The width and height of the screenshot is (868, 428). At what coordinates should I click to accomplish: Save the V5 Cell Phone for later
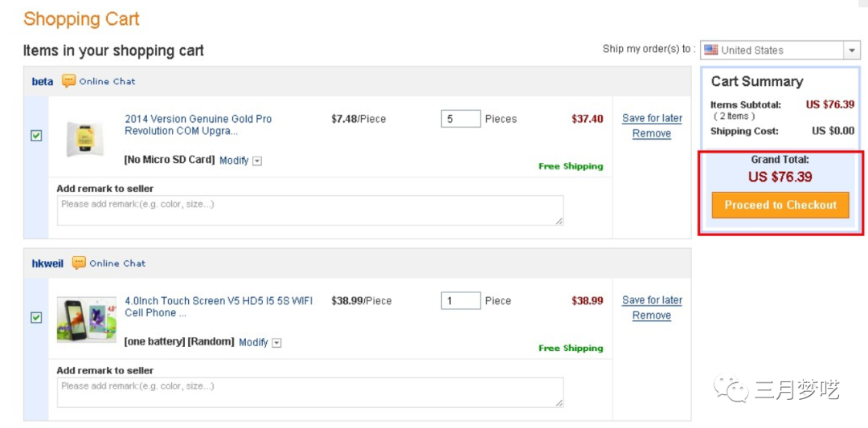[x=652, y=300]
